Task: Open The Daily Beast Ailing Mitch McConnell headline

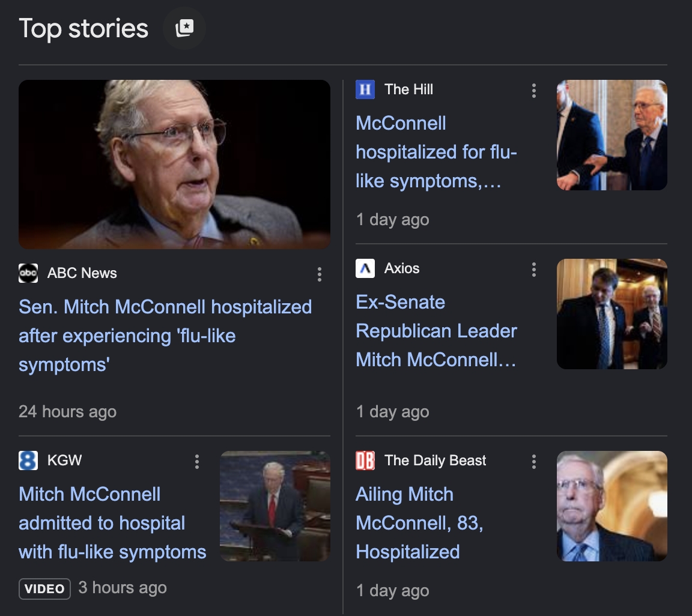Action: tap(419, 523)
